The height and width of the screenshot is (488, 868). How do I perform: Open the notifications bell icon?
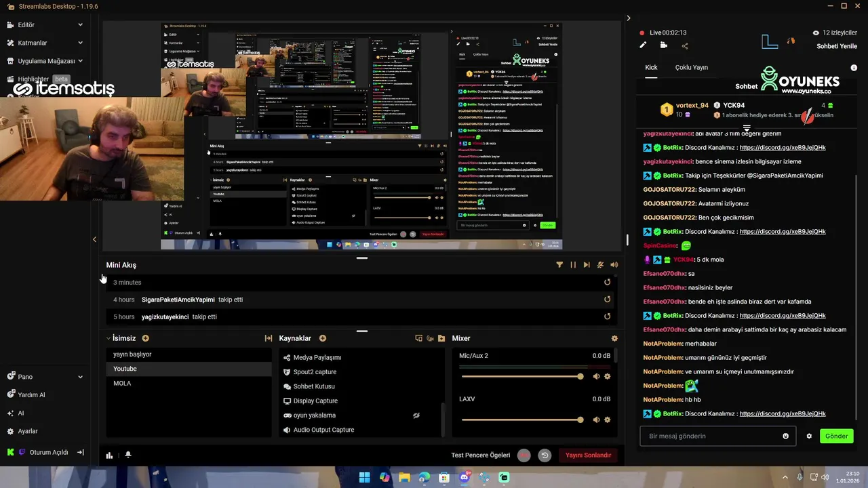click(x=127, y=455)
